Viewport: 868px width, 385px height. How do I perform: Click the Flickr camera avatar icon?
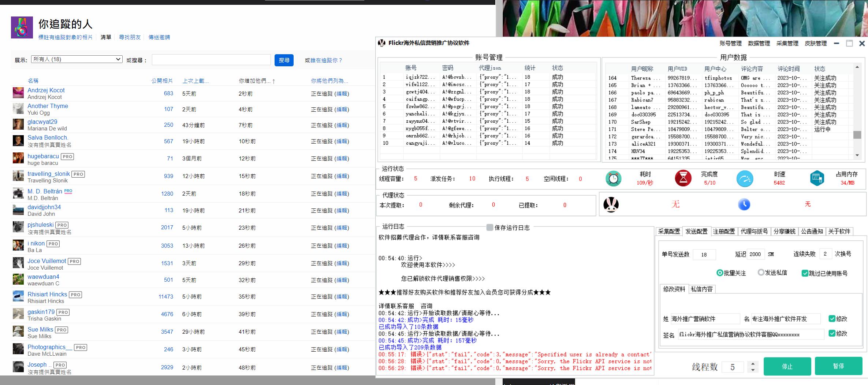[x=22, y=27]
